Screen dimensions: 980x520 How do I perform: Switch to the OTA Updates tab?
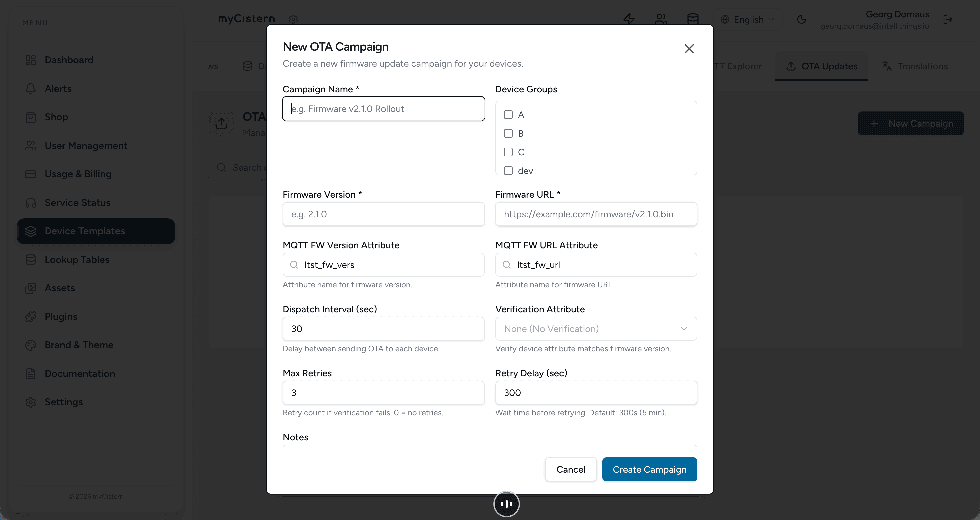pyautogui.click(x=821, y=66)
